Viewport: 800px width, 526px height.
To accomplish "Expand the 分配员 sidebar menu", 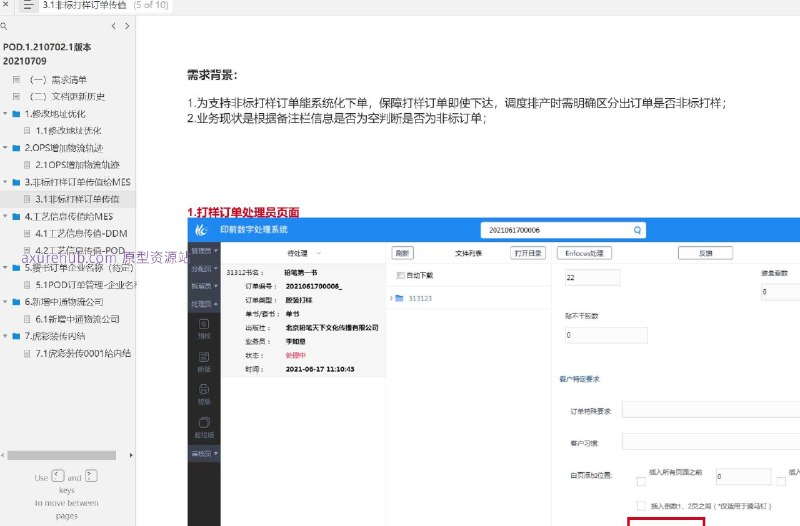I will (204, 269).
